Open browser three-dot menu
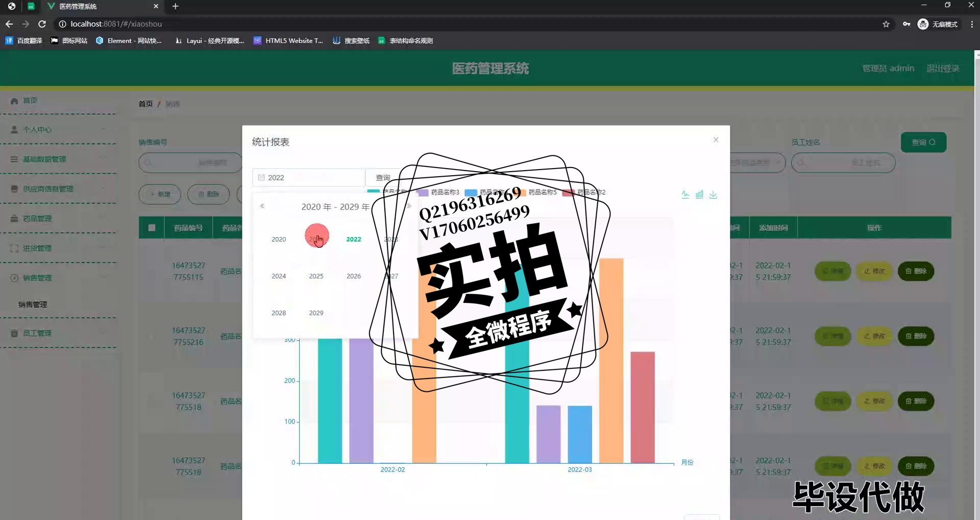Image resolution: width=980 pixels, height=520 pixels. tap(971, 24)
